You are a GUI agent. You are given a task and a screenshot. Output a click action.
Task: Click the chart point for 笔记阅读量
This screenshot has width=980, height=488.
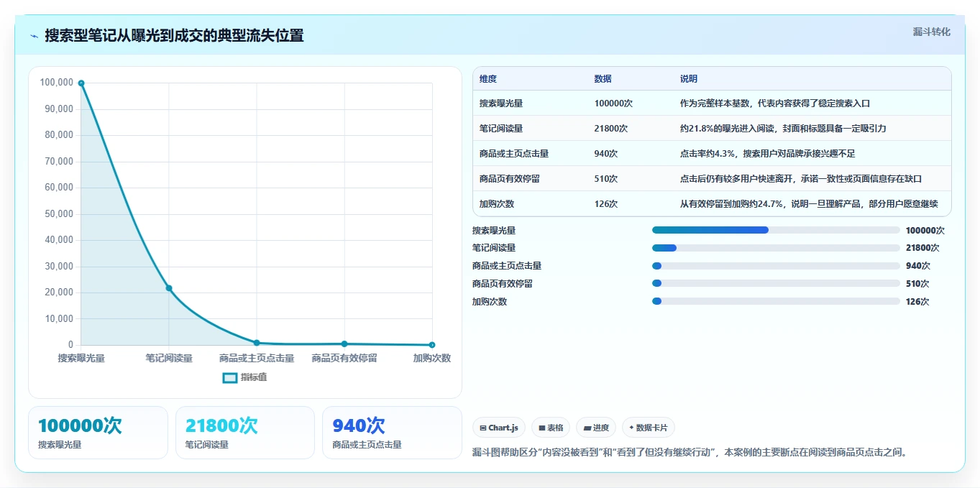[x=169, y=288]
